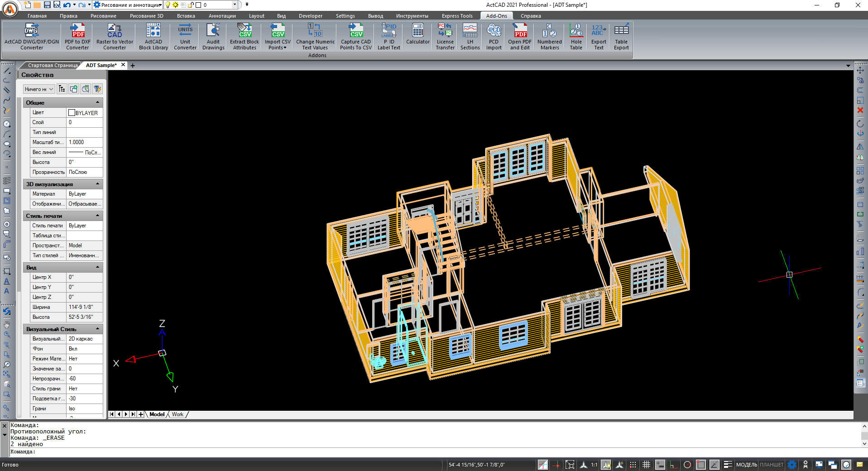Click the Save icon in quick access toolbar
The image size is (868, 471).
(47, 5)
